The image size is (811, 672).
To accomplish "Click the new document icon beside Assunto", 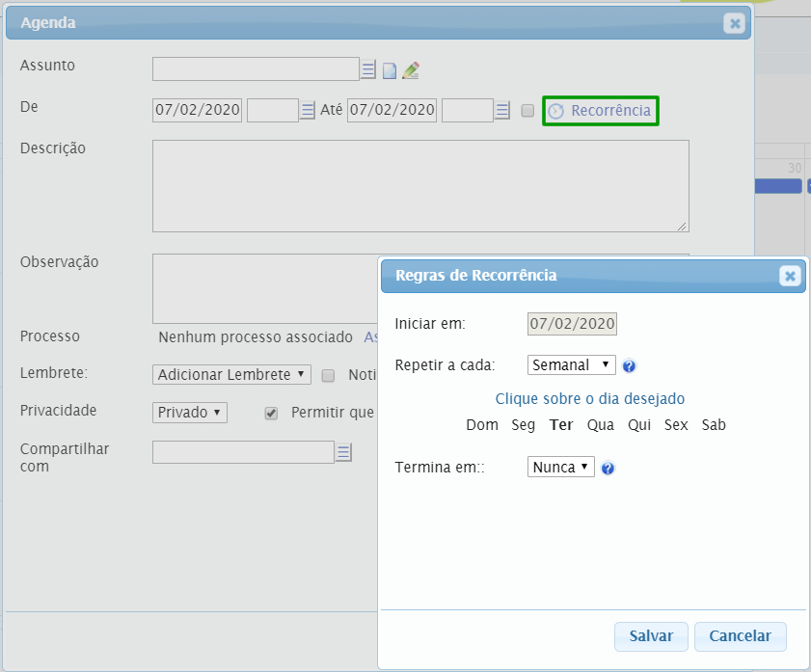I will (x=390, y=70).
